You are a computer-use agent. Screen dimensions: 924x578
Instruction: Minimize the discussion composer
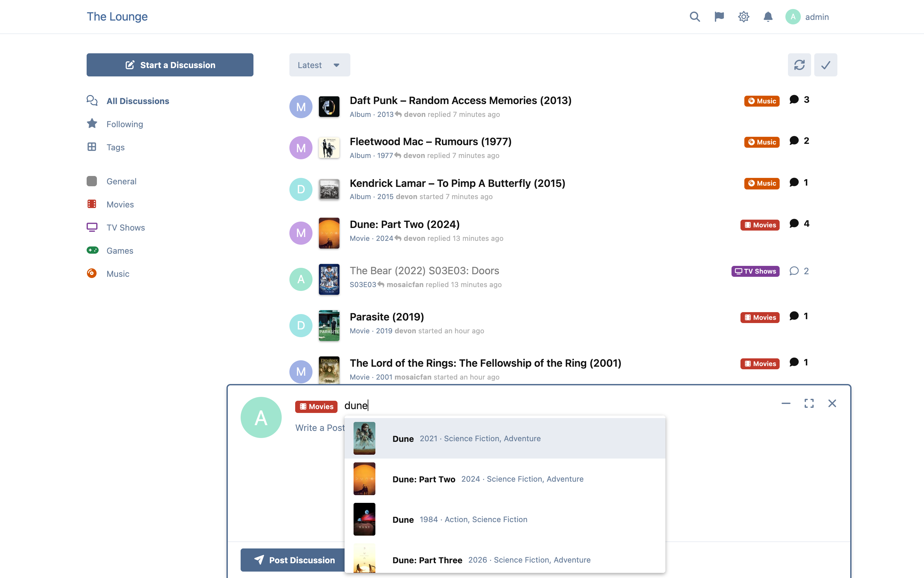pyautogui.click(x=786, y=403)
